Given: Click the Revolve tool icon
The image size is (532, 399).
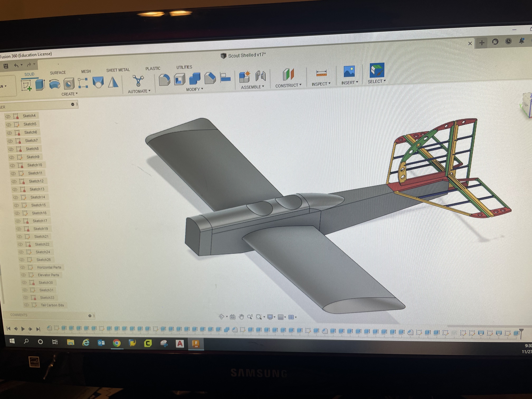Looking at the screenshot, I should coord(55,84).
